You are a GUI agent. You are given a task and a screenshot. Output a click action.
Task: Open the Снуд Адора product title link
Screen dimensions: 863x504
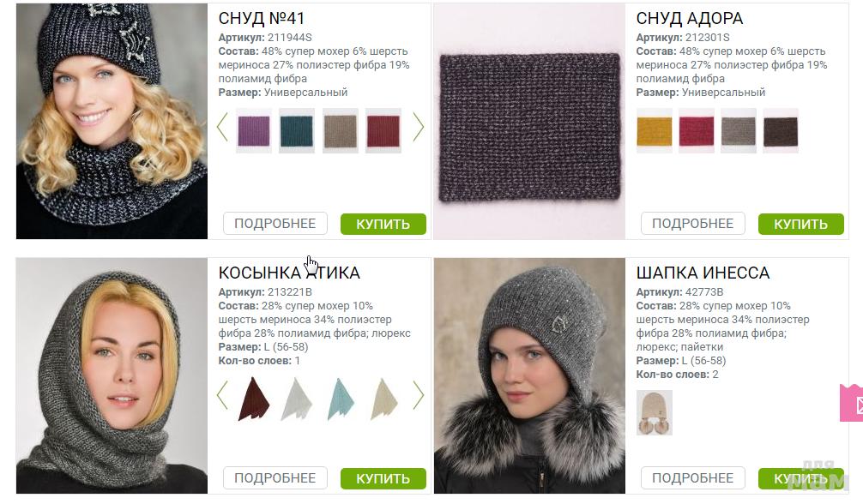[689, 18]
